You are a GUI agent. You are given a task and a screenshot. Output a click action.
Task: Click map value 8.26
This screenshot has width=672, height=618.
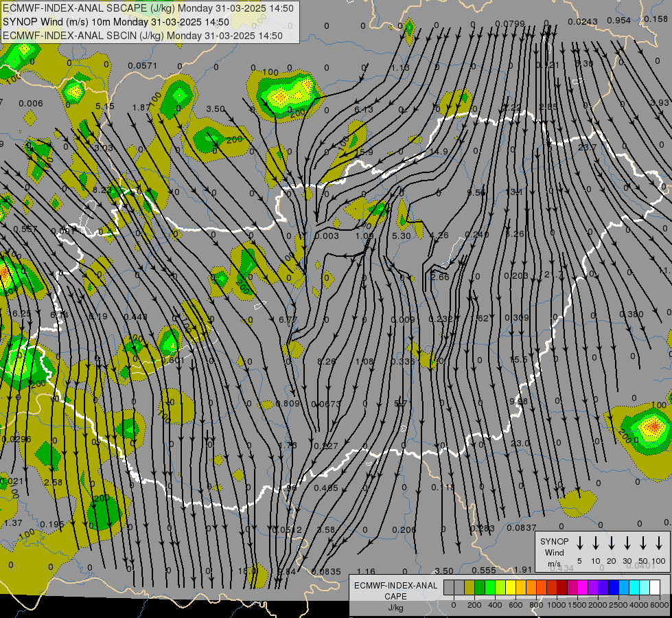point(327,362)
